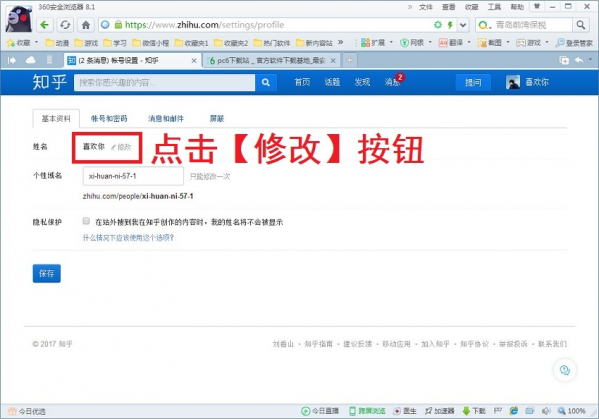Open the 什么情况下应该使用这个选项 help link
Screen dimensions: 599x419
coord(128,238)
